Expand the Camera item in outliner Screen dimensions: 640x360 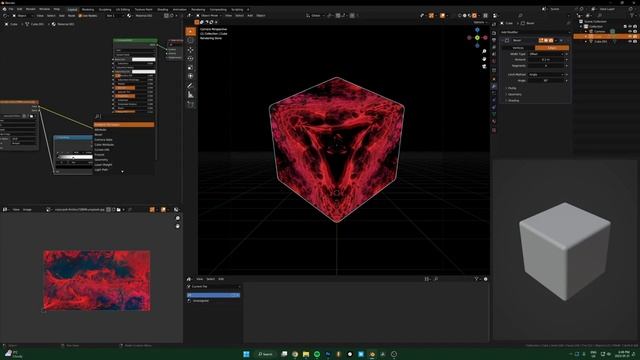[x=586, y=31]
